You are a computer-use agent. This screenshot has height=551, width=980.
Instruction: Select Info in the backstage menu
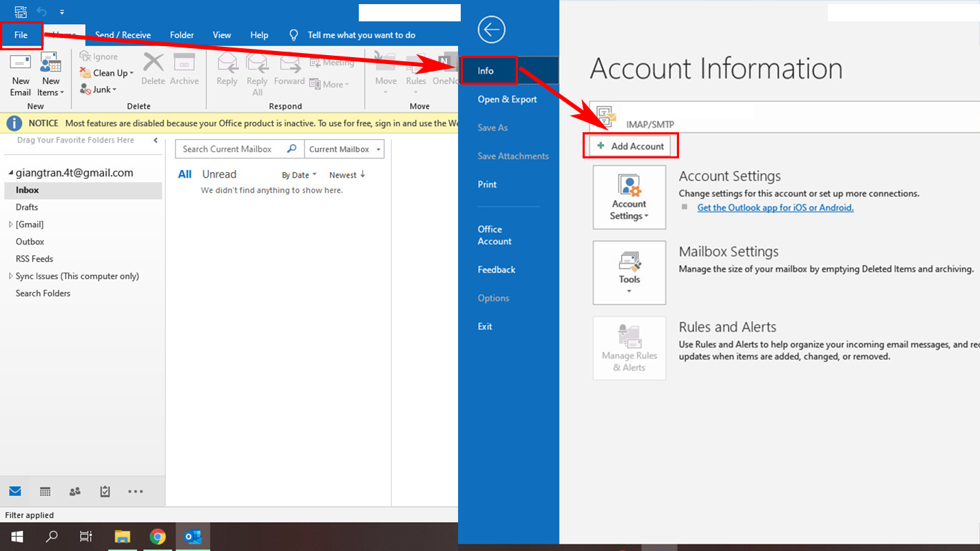(x=509, y=71)
